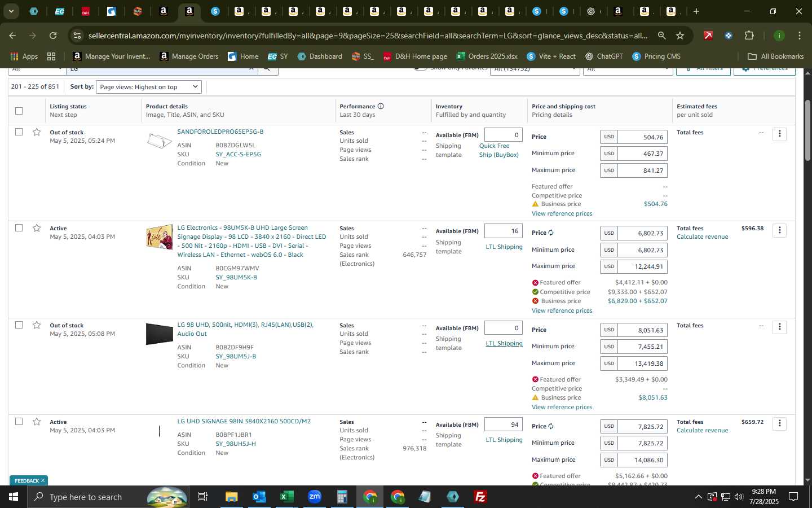
Task: Tick the select-all checkbox in table header
Action: tap(19, 111)
